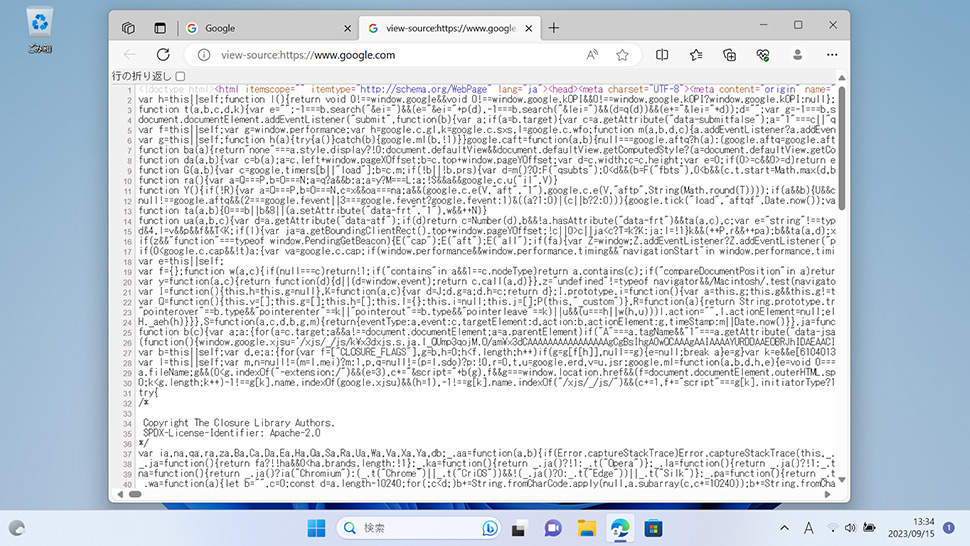Open the clock and date 13:34
The height and width of the screenshot is (546, 970).
point(911,528)
